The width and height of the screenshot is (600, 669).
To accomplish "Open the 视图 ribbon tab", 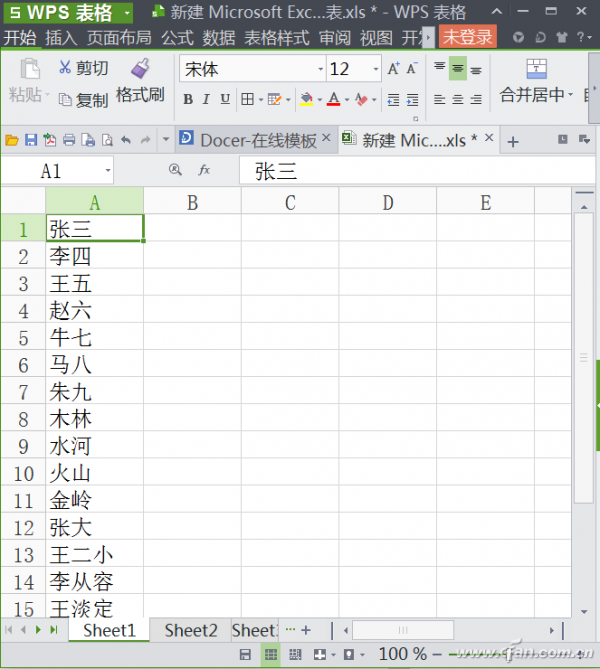I will point(376,38).
